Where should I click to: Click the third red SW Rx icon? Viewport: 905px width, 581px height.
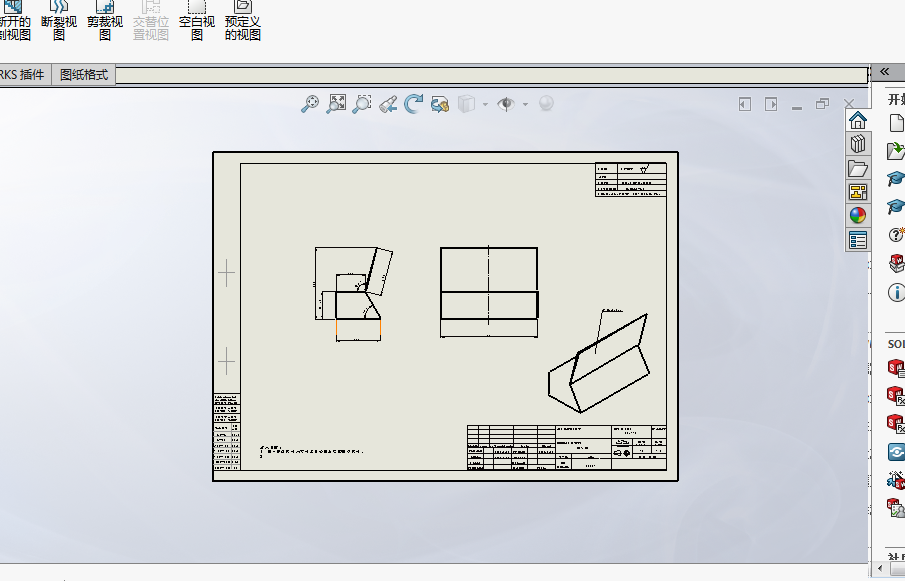(x=896, y=424)
